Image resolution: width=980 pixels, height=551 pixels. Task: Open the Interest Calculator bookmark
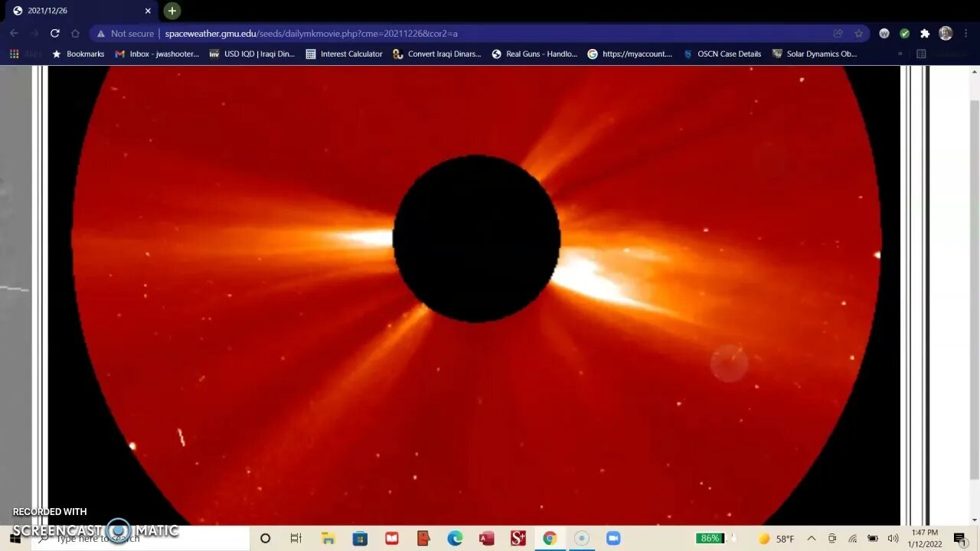tap(344, 54)
